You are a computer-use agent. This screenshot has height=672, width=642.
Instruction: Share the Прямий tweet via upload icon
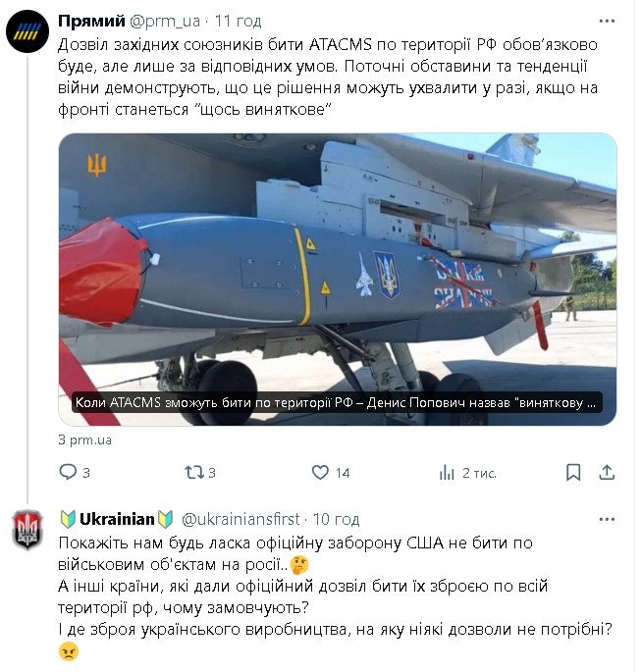(607, 472)
